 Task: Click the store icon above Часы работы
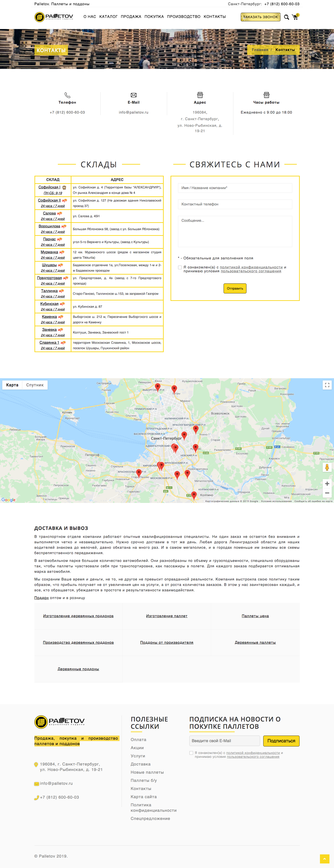coord(266,95)
